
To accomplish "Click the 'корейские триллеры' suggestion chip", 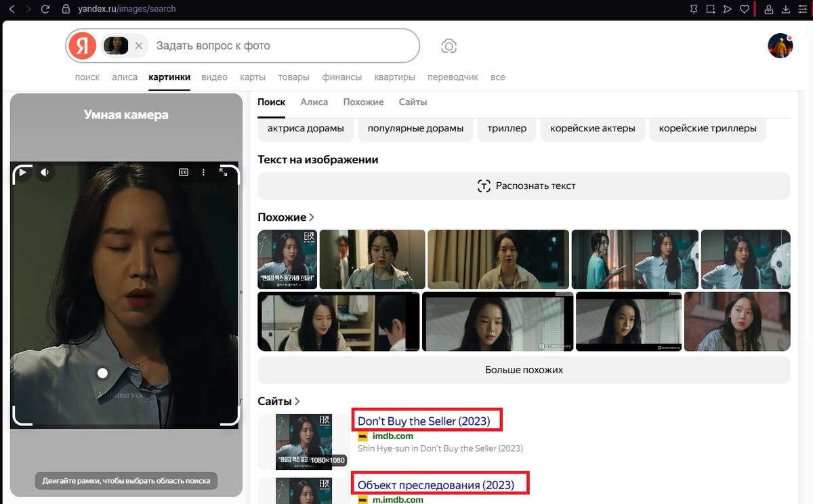I will coord(708,128).
